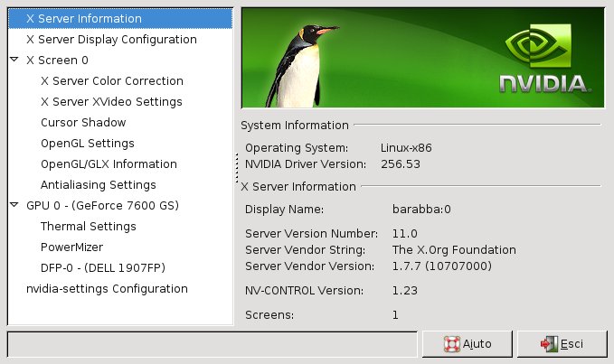Click the Screens count value 1
Viewport: 614px width, 364px height.
pyautogui.click(x=395, y=315)
